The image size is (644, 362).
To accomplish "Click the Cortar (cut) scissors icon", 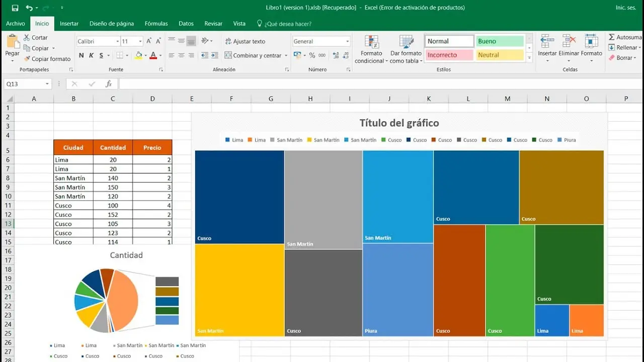I will [27, 38].
